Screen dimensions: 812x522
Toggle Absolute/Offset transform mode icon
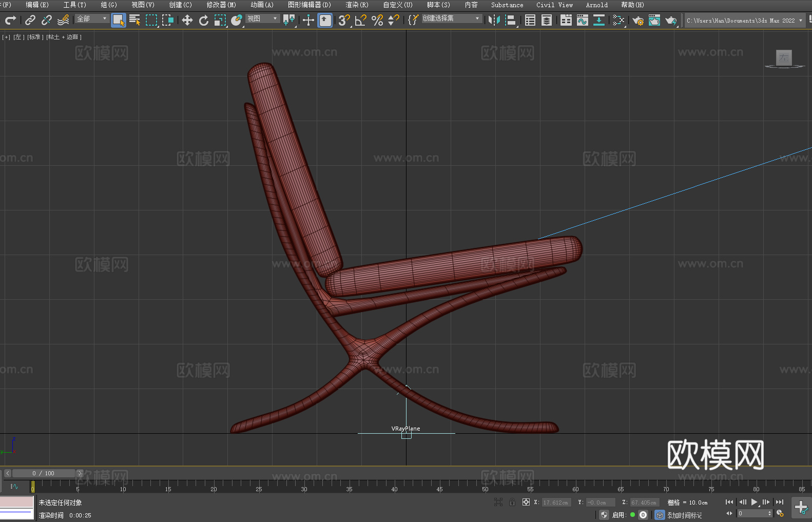(526, 502)
